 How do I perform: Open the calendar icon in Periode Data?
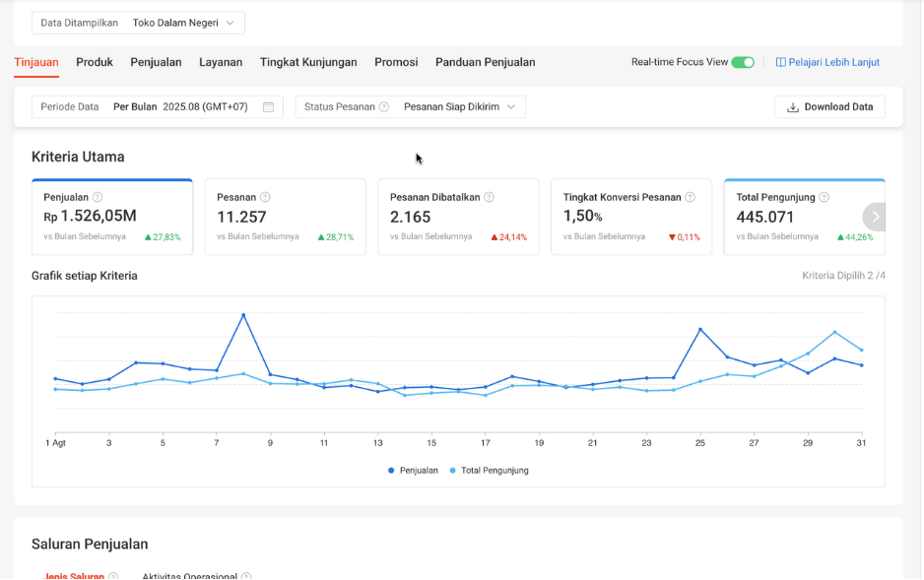coord(268,107)
